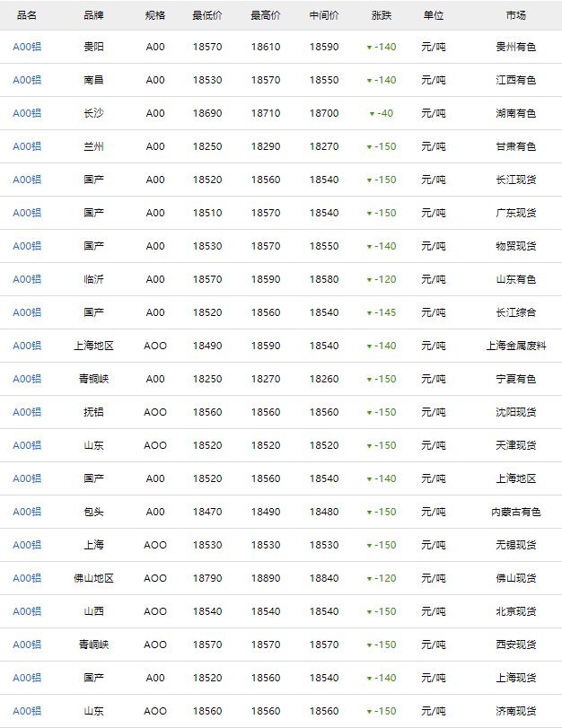
Task: Click the green down arrow in the 长沙 row
Action: coord(373,114)
